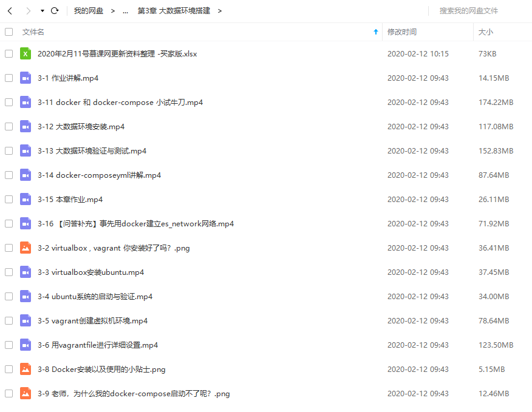Viewport: 532px width, 412px height.
Task: Toggle the blue sort direction arrow
Action: [x=375, y=32]
